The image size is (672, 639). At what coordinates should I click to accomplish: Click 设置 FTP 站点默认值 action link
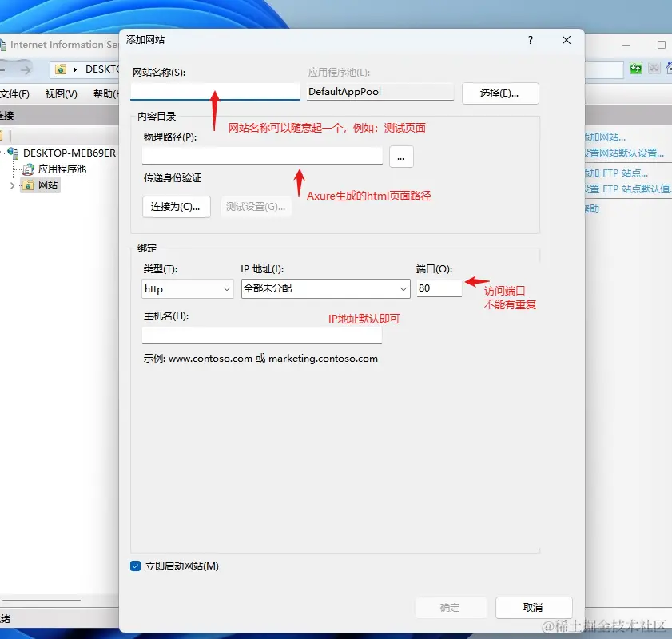pyautogui.click(x=628, y=189)
